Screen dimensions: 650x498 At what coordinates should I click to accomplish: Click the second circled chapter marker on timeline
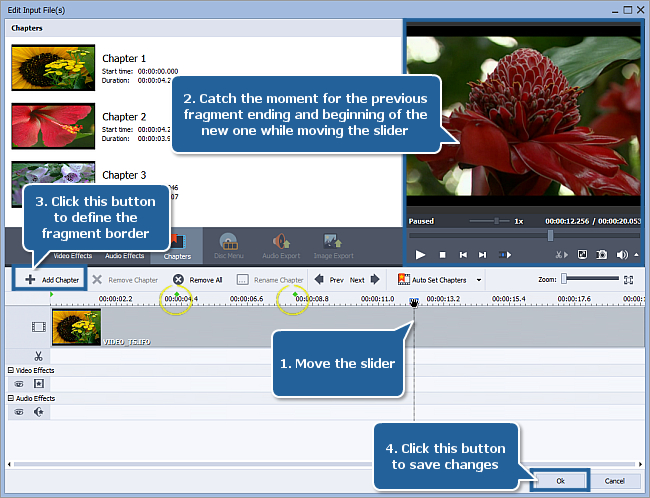pos(295,294)
